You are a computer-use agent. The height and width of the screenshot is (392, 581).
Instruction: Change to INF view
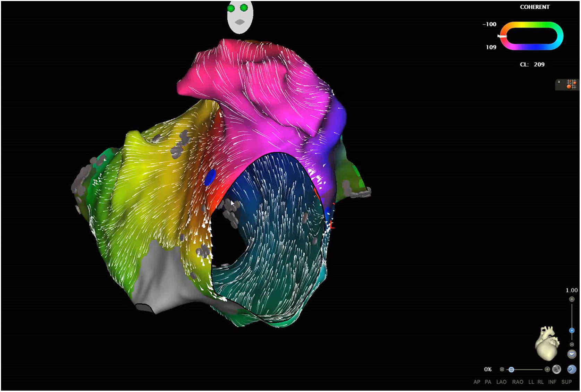[x=552, y=382]
